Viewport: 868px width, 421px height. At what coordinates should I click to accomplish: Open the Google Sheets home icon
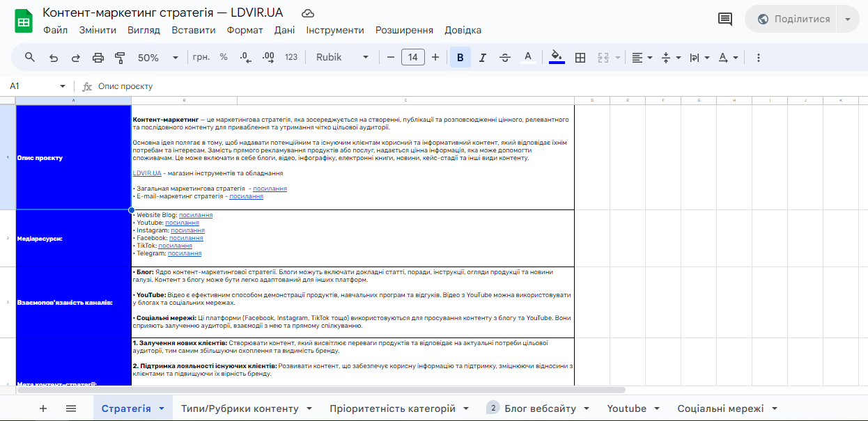23,21
